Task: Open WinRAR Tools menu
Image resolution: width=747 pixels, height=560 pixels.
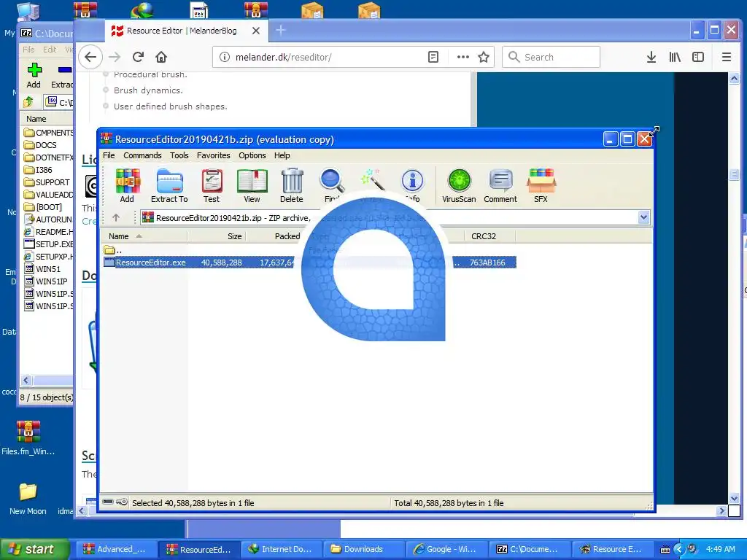Action: 179,155
